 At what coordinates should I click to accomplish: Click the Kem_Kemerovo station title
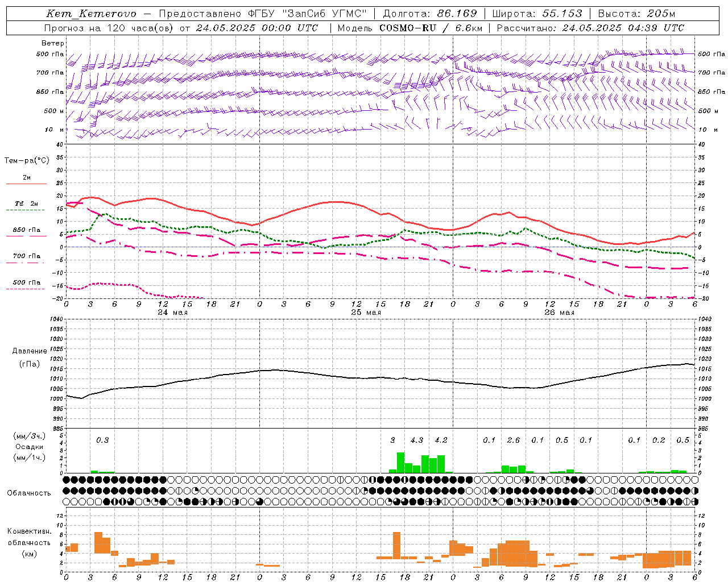92,14
